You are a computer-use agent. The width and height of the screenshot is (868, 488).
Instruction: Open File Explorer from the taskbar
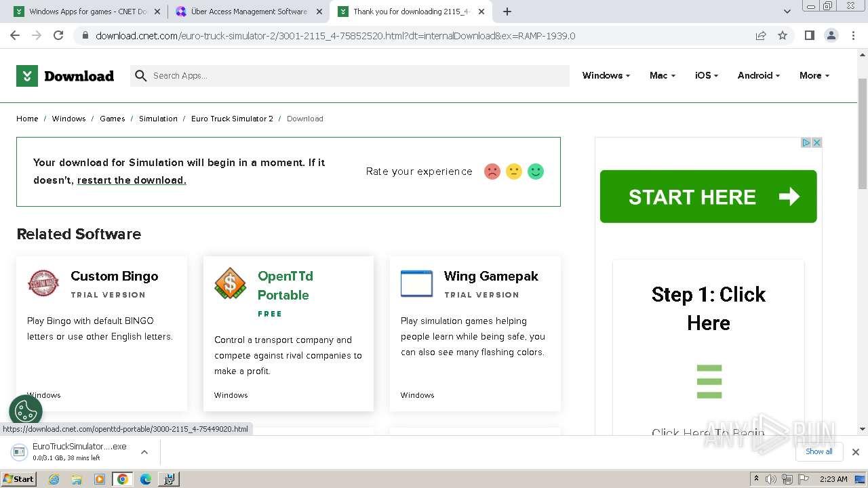77,479
